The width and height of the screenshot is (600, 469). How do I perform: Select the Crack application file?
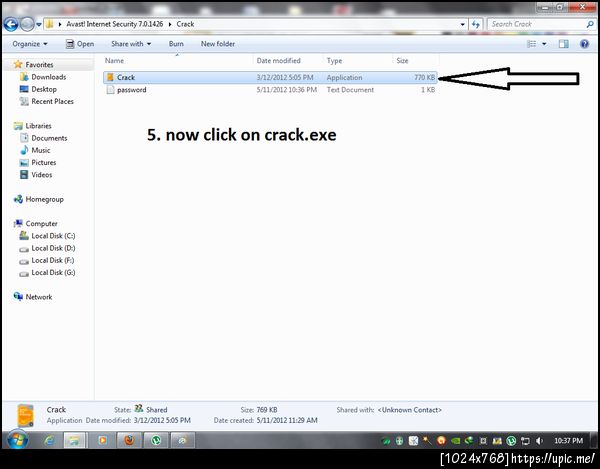[270, 78]
